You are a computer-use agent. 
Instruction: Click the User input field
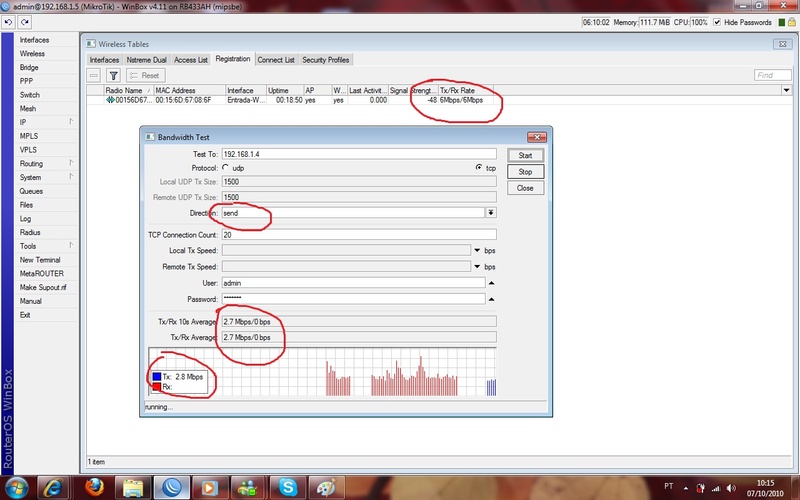coord(353,283)
